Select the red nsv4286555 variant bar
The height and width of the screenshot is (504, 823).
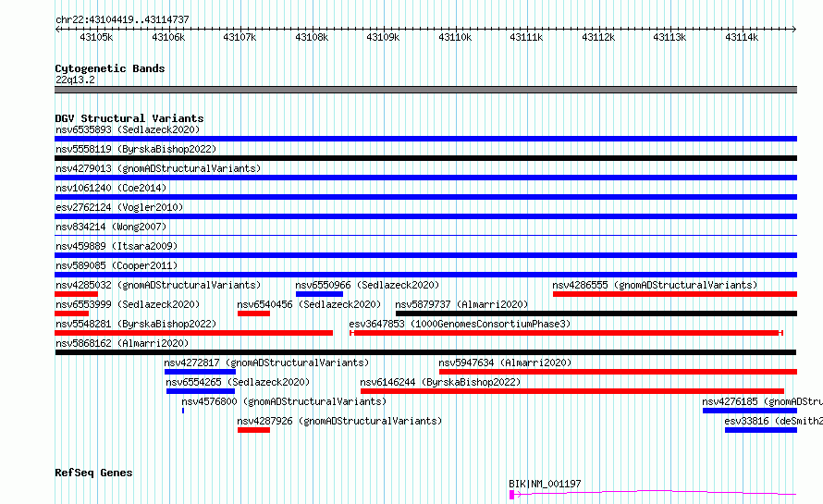click(675, 294)
